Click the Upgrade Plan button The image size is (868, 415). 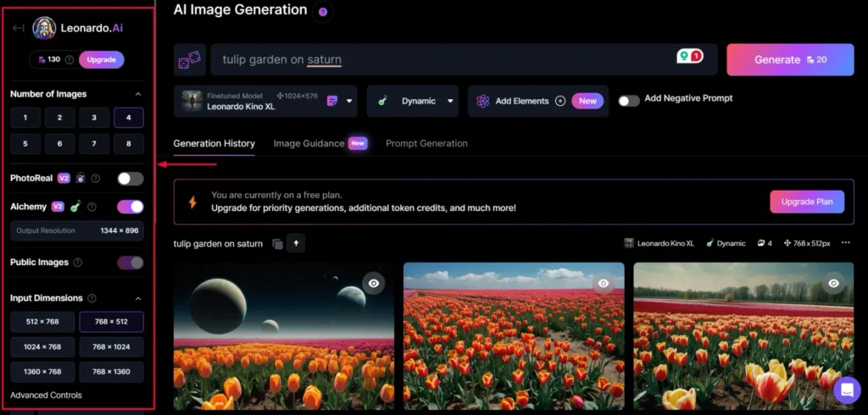806,202
